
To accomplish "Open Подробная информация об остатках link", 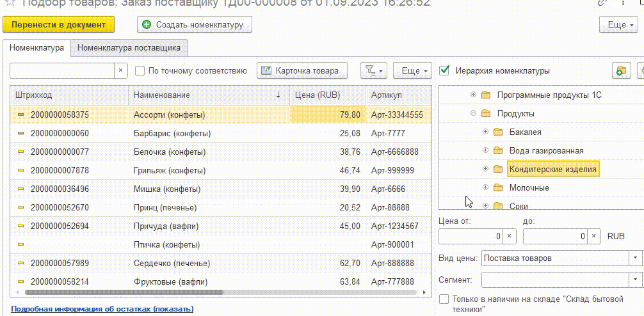I will click(x=102, y=308).
